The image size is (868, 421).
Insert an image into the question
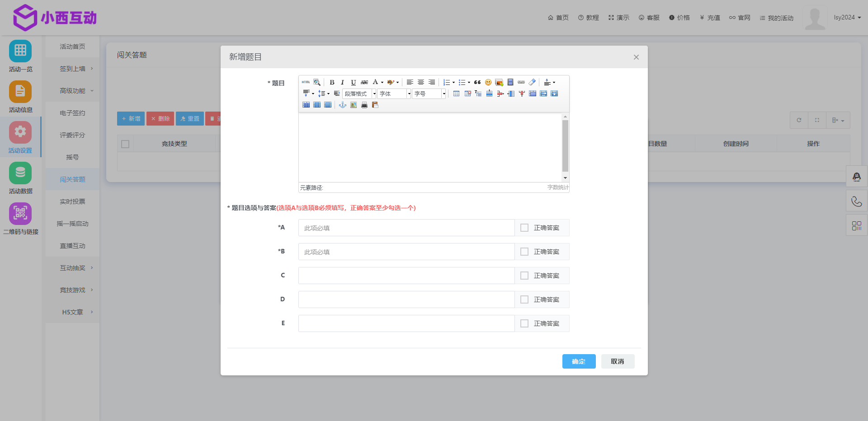[499, 82]
